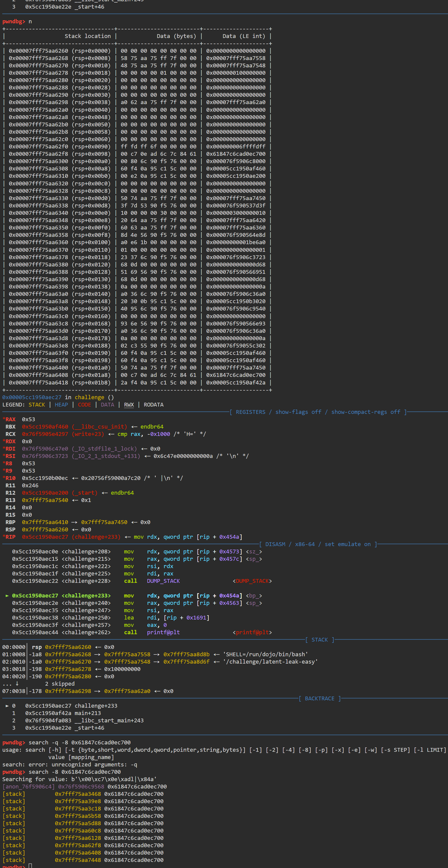448x868 pixels.
Task: Click the DATA entry in the legend
Action: tap(108, 404)
